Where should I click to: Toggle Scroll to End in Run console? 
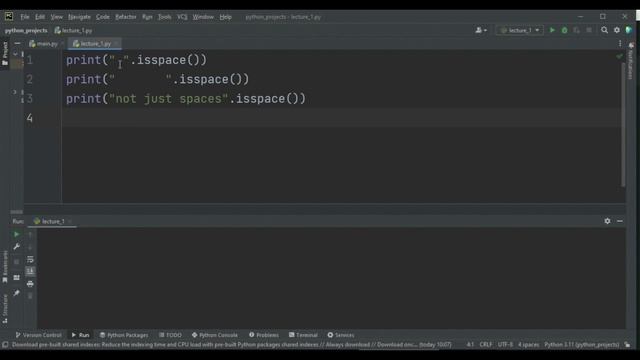pyautogui.click(x=30, y=271)
